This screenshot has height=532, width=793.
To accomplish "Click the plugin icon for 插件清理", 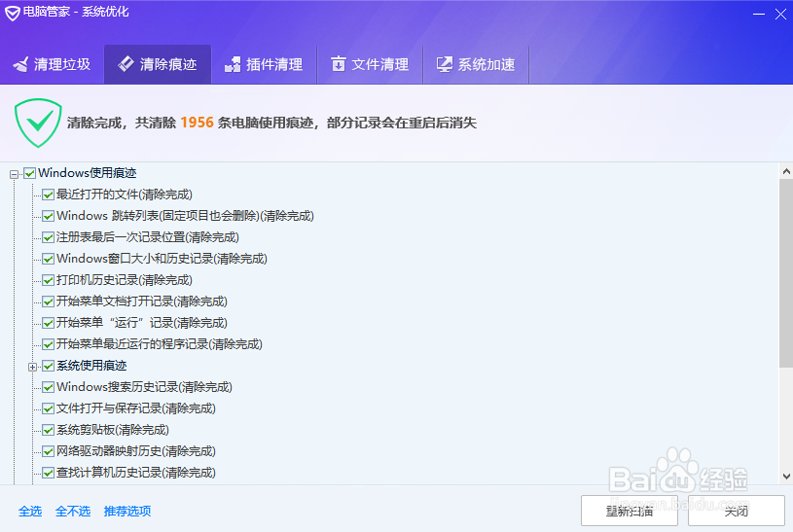I will coord(233,64).
